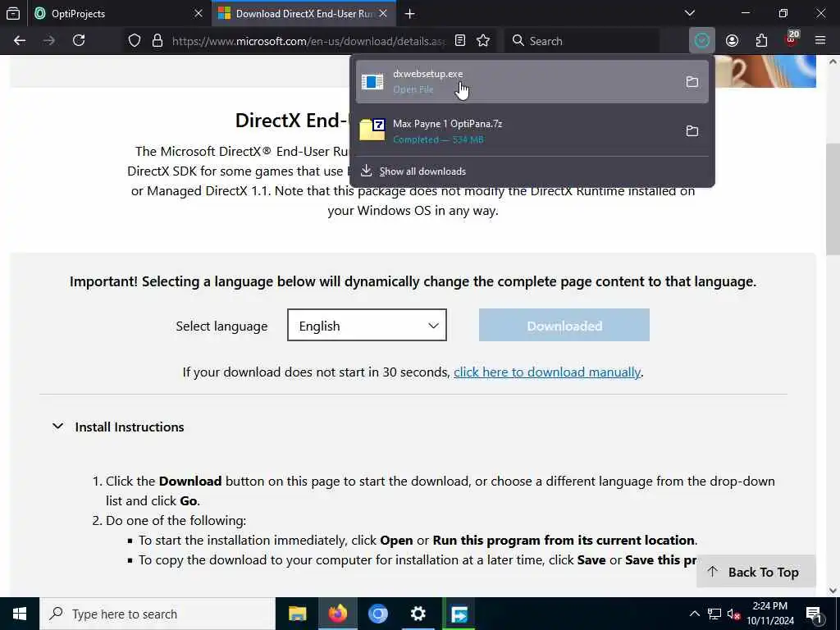
Task: Open the notification center icon
Action: 815,614
